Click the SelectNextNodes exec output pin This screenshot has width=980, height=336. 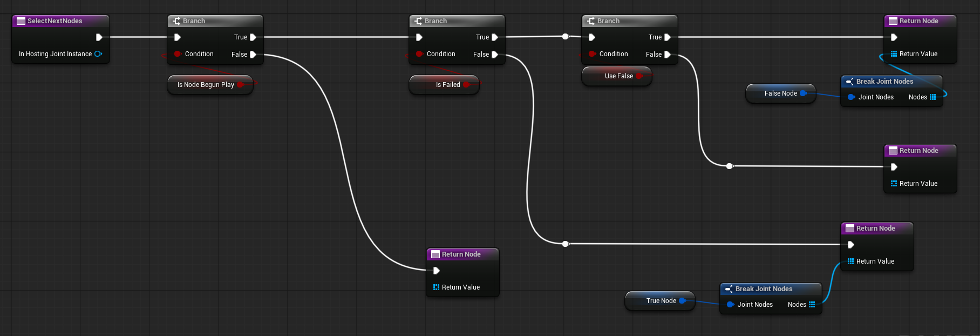(x=99, y=37)
